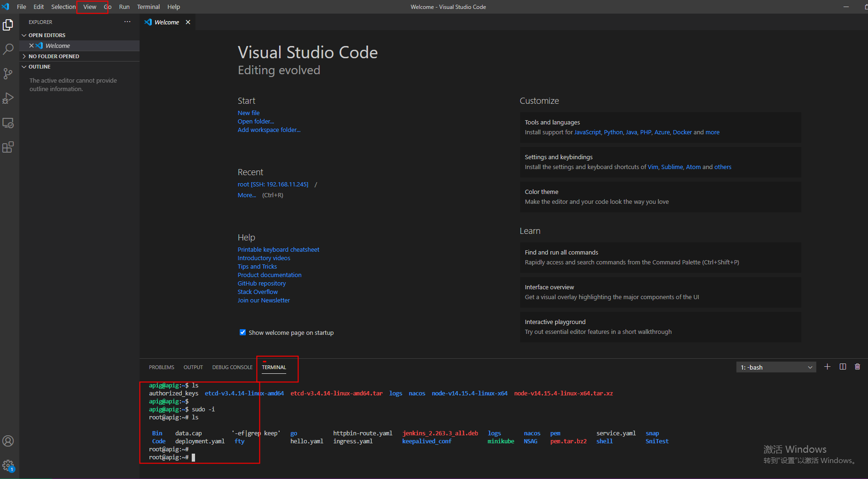The image size is (868, 479).
Task: Open the Search view in activity bar
Action: tap(8, 49)
